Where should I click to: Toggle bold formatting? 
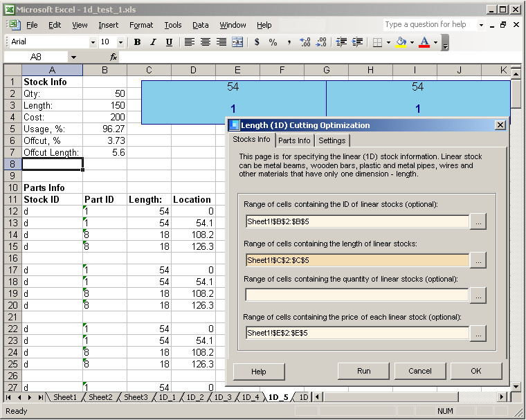(x=137, y=42)
